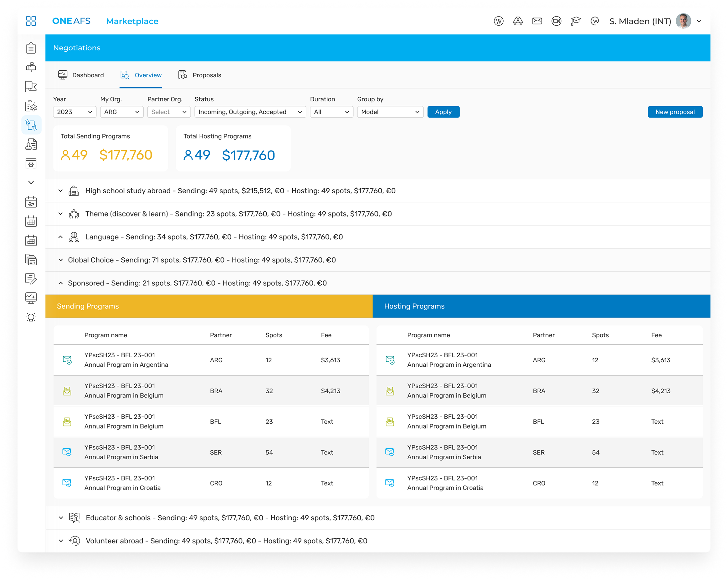Expand the Global Choice group row

[377, 260]
